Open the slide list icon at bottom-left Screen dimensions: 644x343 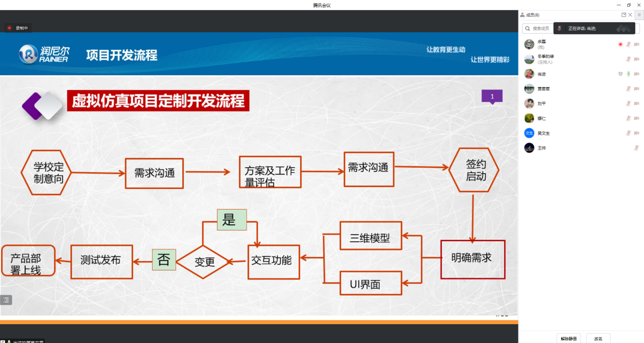point(6,300)
